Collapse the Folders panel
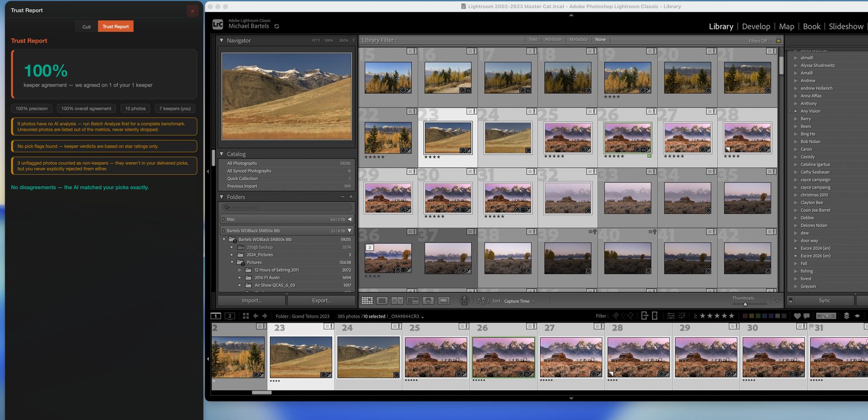868x420 pixels. 221,197
